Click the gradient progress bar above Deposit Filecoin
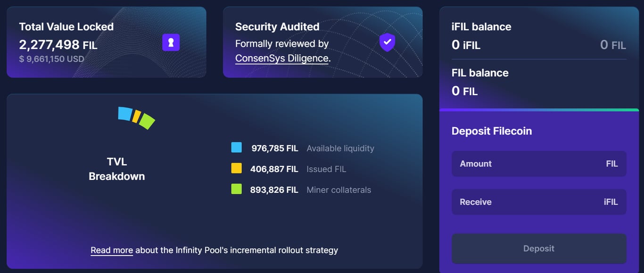Image resolution: width=644 pixels, height=273 pixels. point(539,109)
